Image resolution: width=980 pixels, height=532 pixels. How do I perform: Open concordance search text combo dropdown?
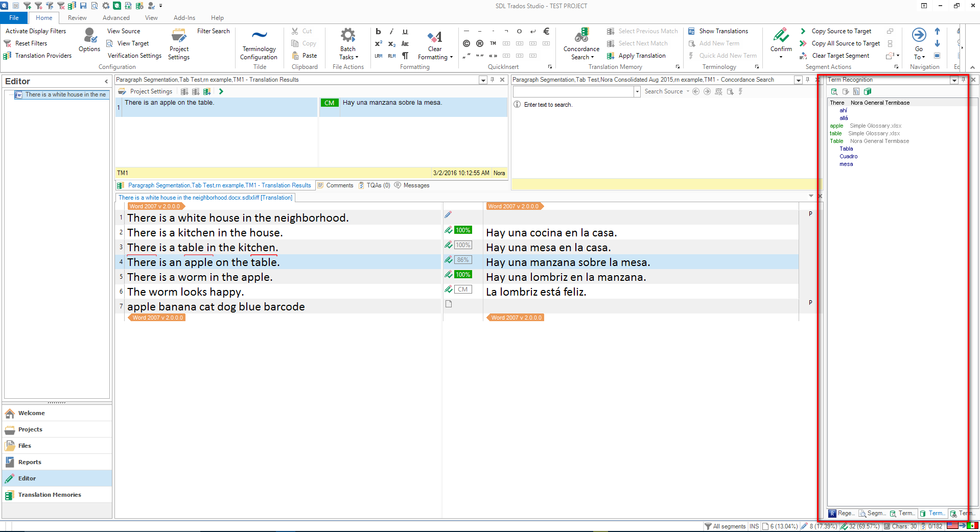(x=637, y=91)
